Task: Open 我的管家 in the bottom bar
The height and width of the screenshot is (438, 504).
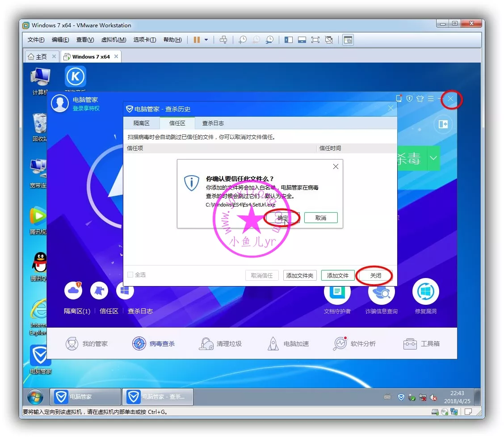Action: pos(87,344)
